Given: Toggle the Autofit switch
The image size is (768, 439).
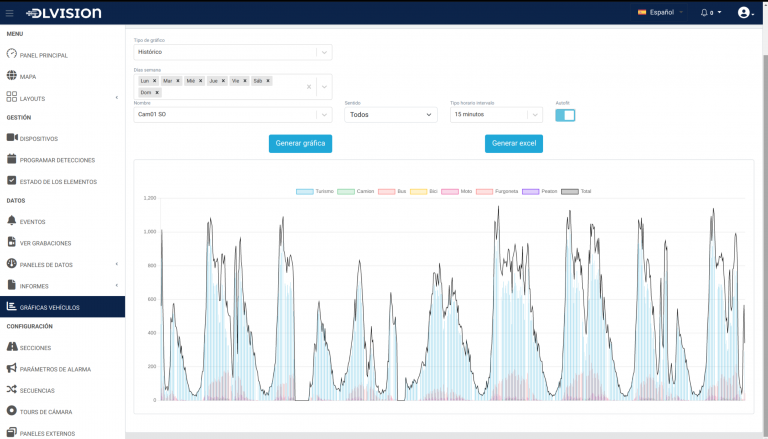Looking at the screenshot, I should [x=565, y=115].
